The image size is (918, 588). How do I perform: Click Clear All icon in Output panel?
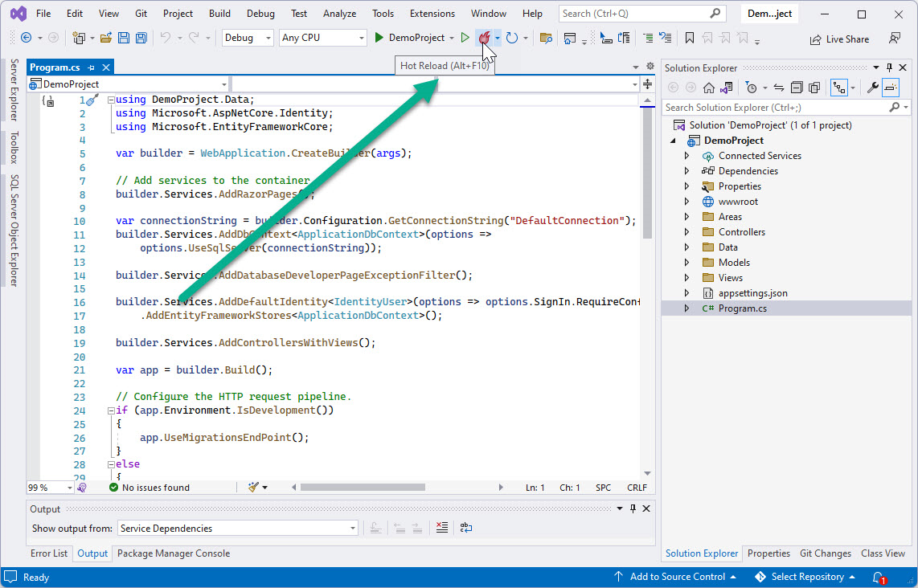[442, 528]
